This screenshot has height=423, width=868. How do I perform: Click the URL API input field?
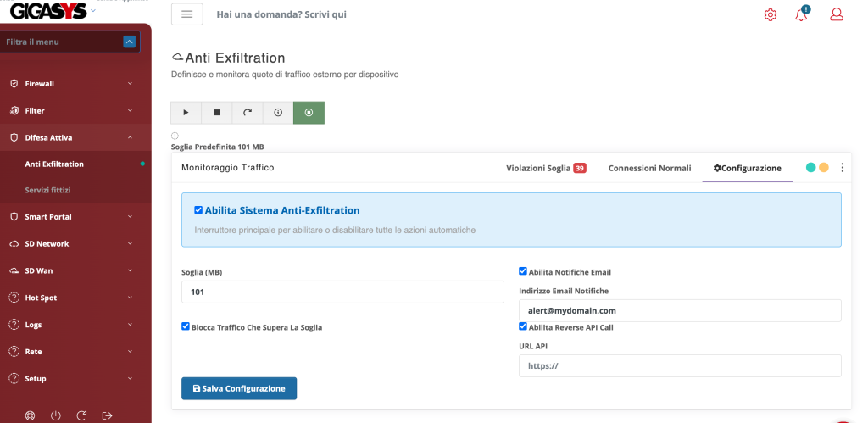(680, 365)
